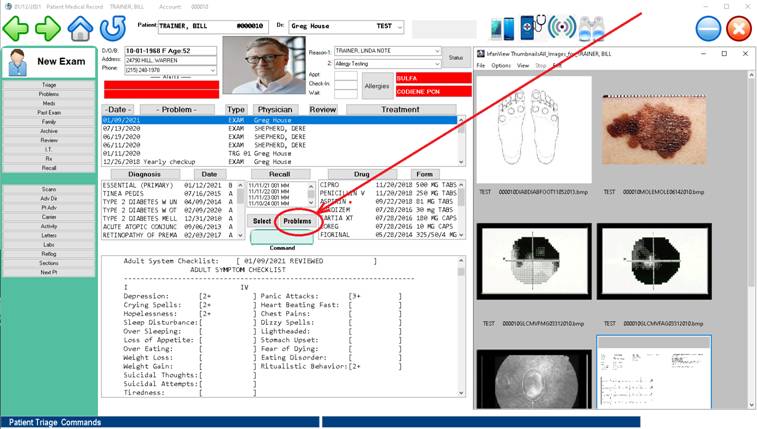Screen dimensions: 757x429
Task: Click the Status button
Action: (456, 58)
